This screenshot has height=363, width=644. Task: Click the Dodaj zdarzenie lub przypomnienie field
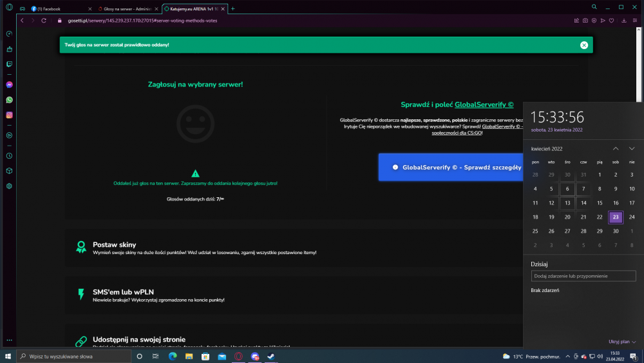[x=583, y=276]
